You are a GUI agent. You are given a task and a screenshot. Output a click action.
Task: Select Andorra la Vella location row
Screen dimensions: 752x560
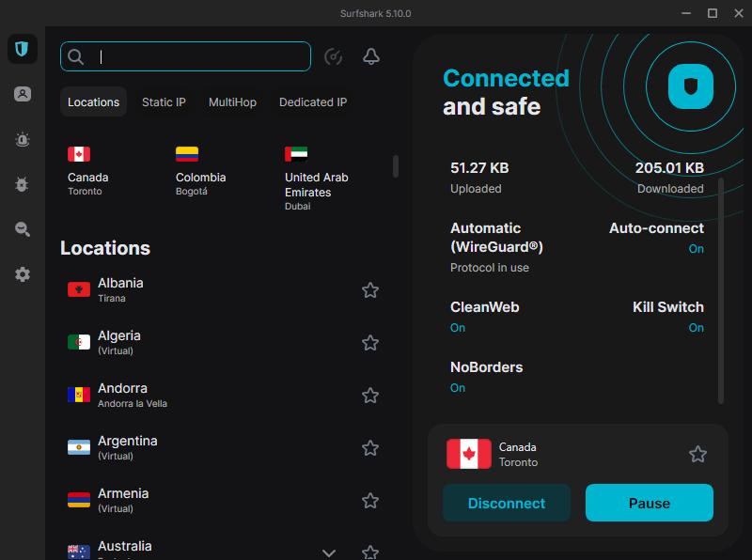[x=223, y=396]
